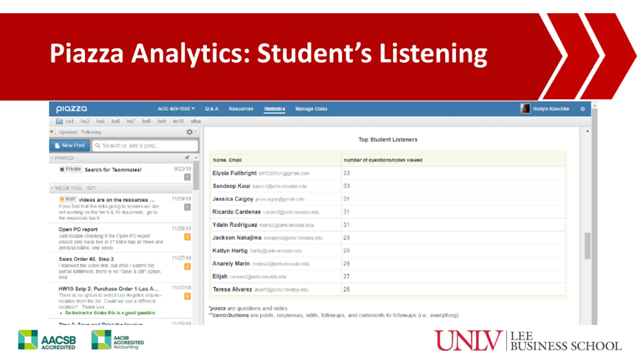Click the pin icon in the PINNED header
This screenshot has height=362, width=644.
click(187, 158)
